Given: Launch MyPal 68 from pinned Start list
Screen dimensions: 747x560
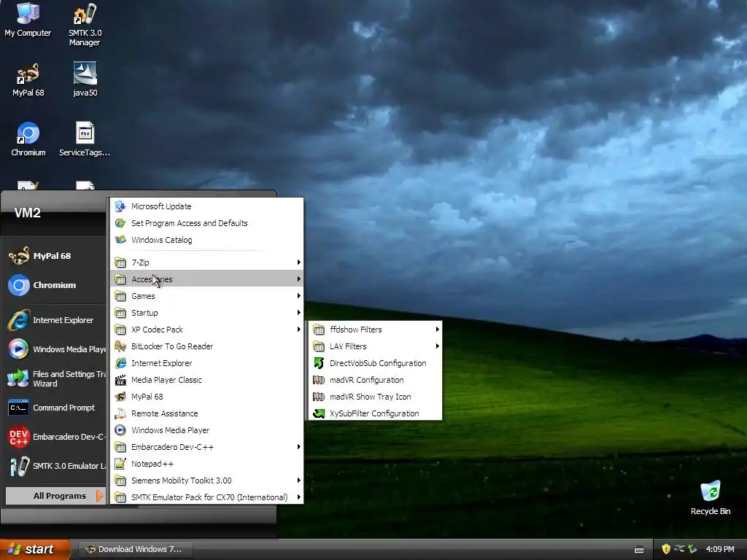Looking at the screenshot, I should pyautogui.click(x=55, y=256).
